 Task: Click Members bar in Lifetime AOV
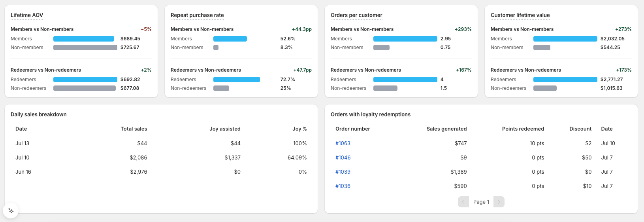coord(84,39)
